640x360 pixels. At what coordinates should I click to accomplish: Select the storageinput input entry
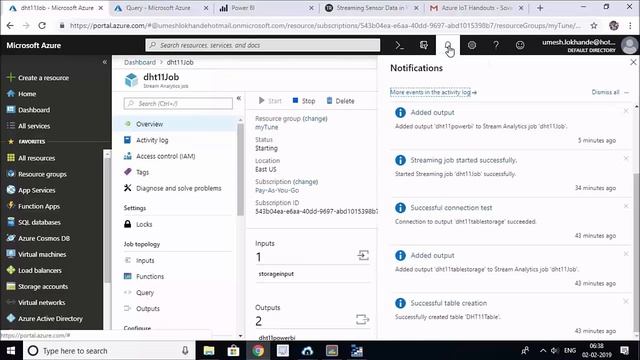point(276,274)
